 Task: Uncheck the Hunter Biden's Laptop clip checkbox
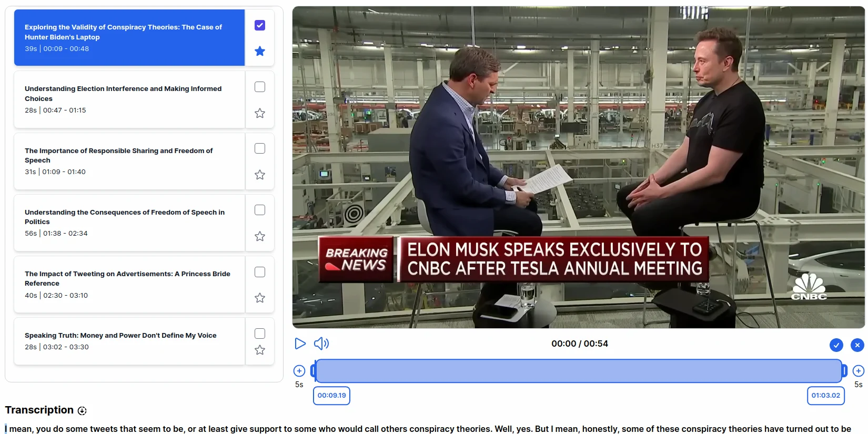tap(260, 25)
